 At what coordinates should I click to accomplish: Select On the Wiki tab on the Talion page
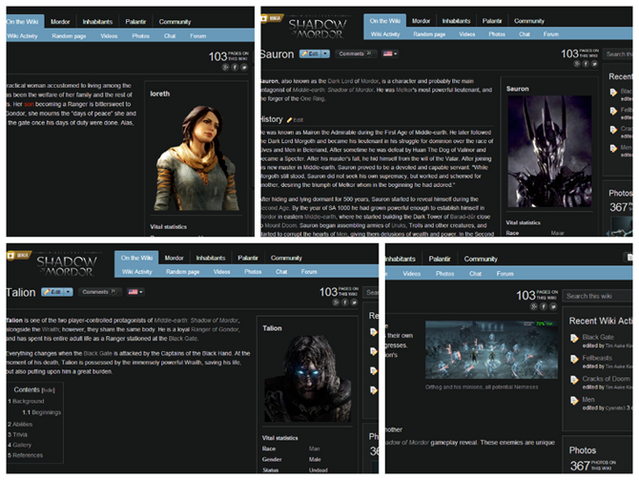pos(137,258)
